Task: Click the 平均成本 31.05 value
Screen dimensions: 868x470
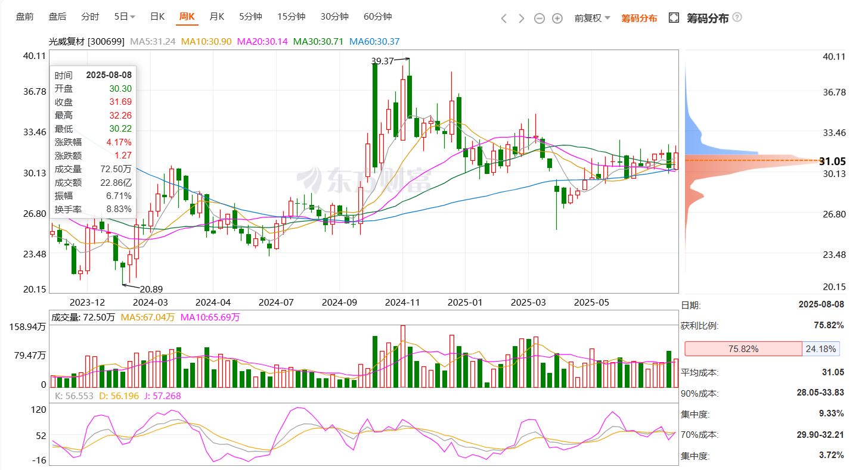Action: coord(833,372)
